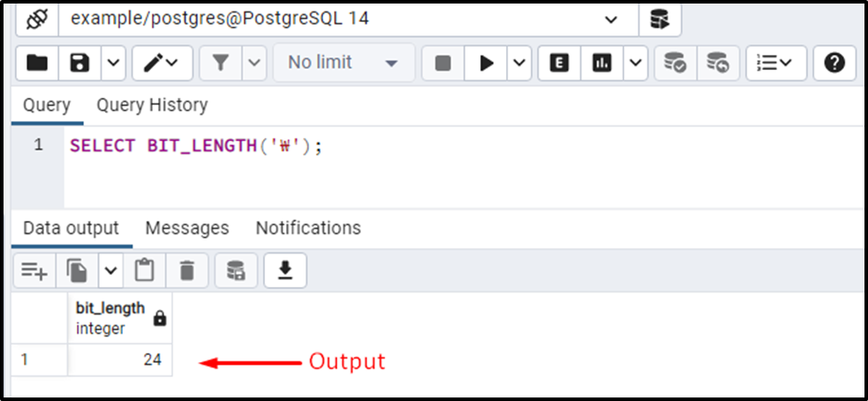868x401 pixels.
Task: Switch to the Messages tab
Action: coord(187,228)
